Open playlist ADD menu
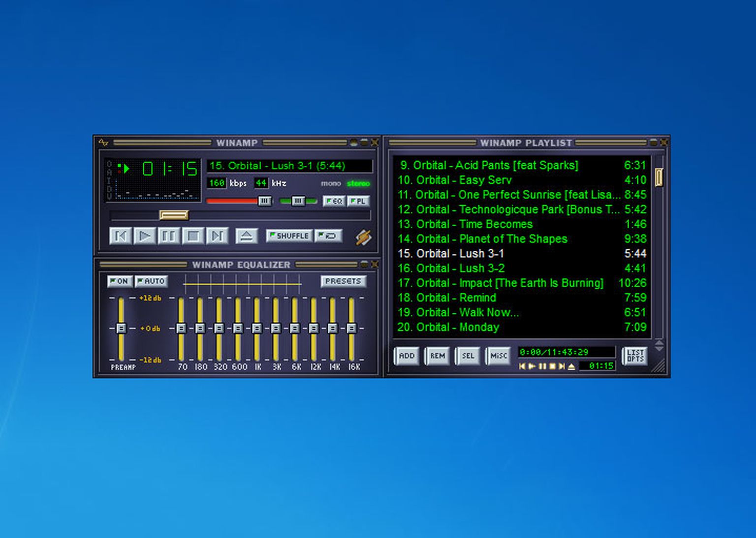 [407, 356]
